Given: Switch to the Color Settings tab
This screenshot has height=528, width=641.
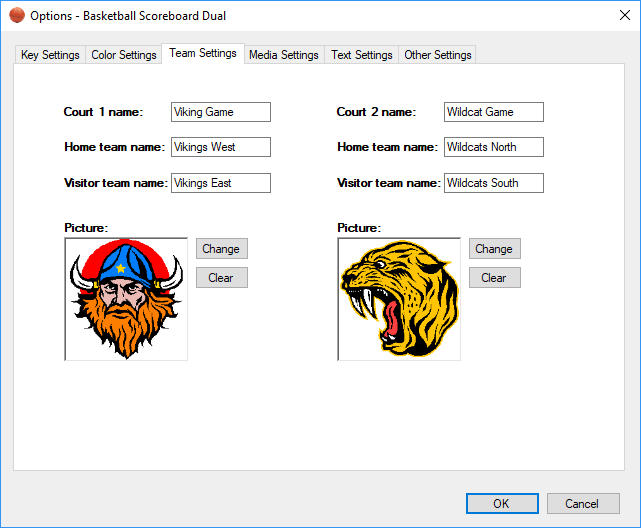Looking at the screenshot, I should [124, 55].
